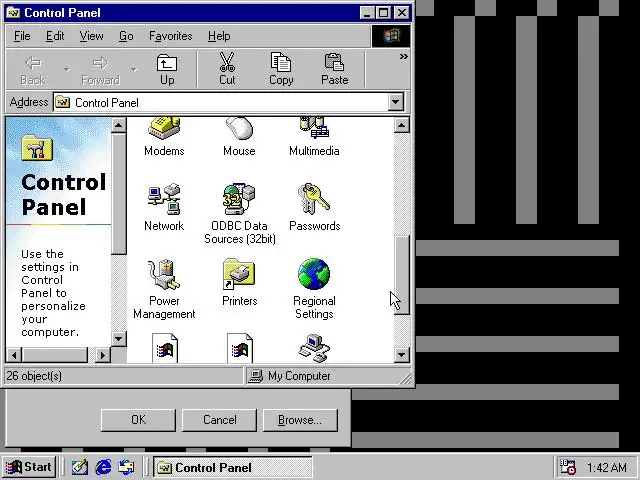
Task: Click the Show Desktop quick launch icon
Action: pyautogui.click(x=80, y=467)
